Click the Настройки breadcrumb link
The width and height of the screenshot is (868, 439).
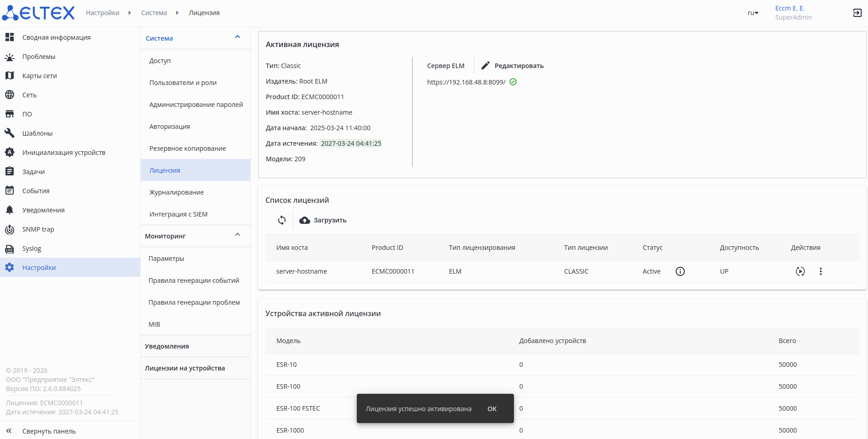pyautogui.click(x=102, y=13)
